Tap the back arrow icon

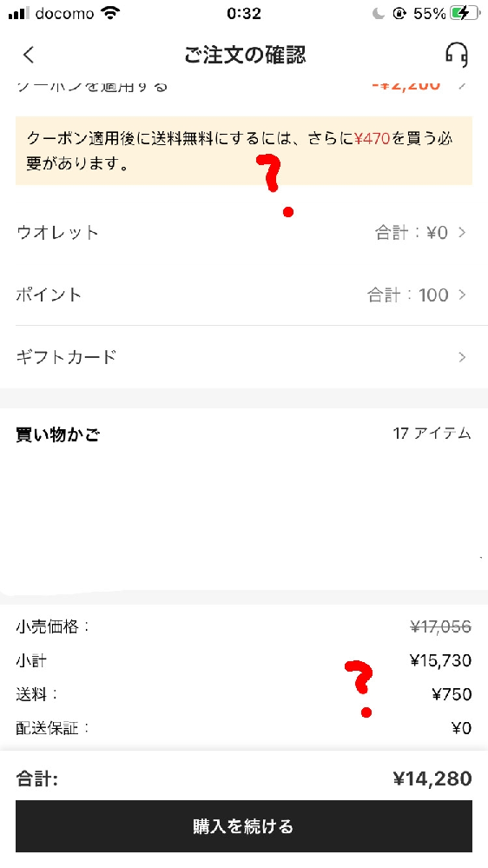pyautogui.click(x=29, y=55)
